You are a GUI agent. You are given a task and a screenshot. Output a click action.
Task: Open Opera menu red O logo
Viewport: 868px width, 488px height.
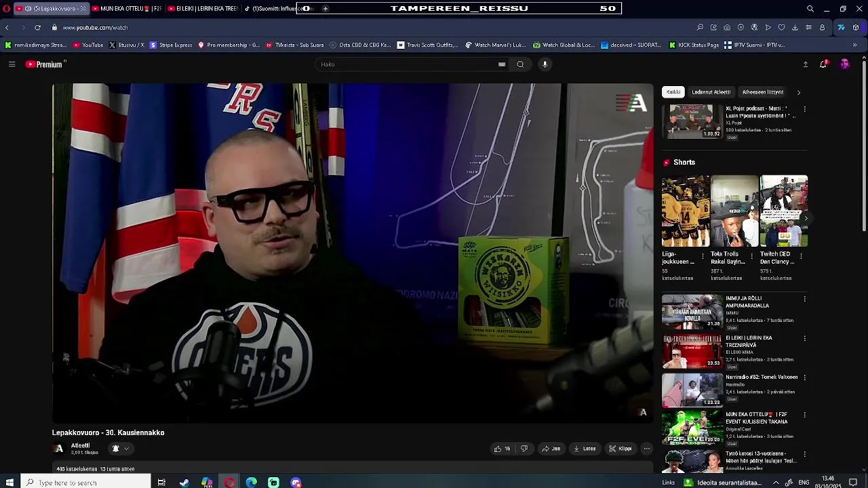click(x=7, y=9)
